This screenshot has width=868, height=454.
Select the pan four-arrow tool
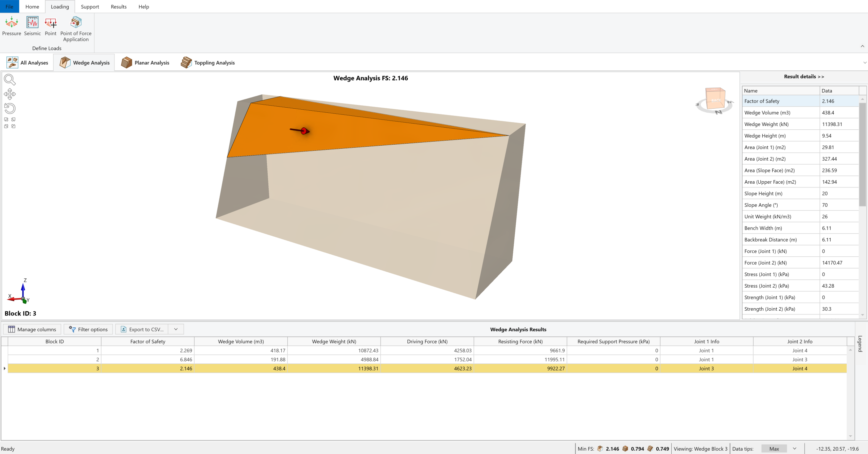pos(10,94)
